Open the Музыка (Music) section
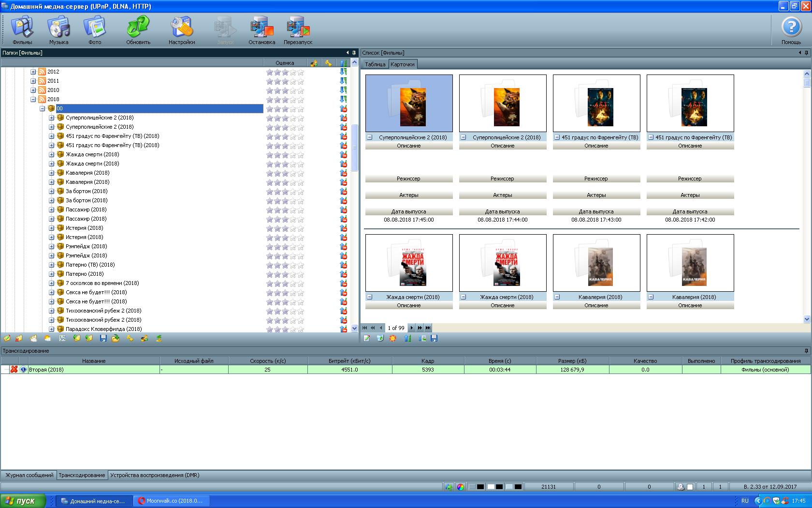 click(58, 30)
